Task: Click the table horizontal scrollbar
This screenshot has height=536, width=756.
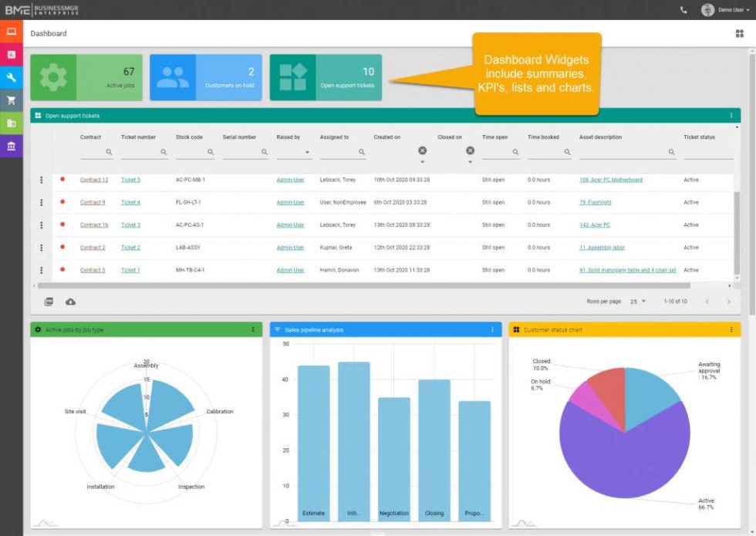Action: [x=363, y=286]
